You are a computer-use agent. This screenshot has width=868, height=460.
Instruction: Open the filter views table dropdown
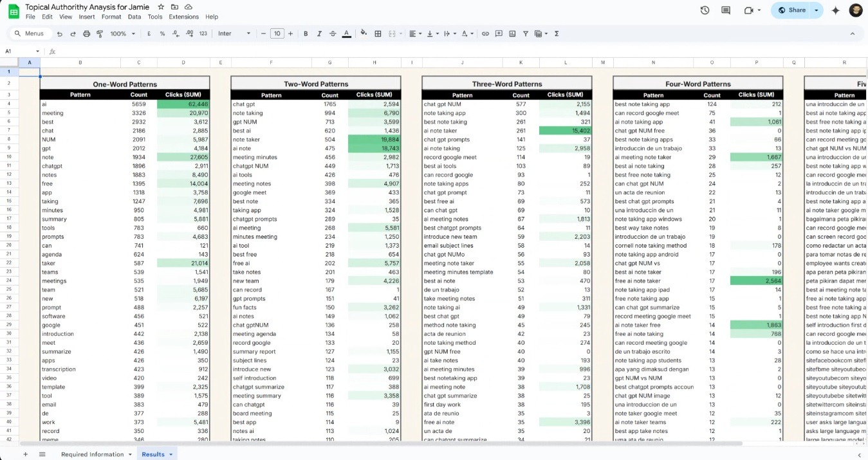tap(541, 33)
